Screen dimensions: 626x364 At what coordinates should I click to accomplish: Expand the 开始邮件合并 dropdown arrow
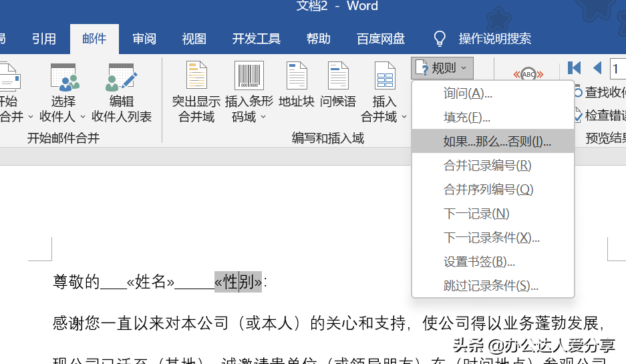[x=30, y=117]
